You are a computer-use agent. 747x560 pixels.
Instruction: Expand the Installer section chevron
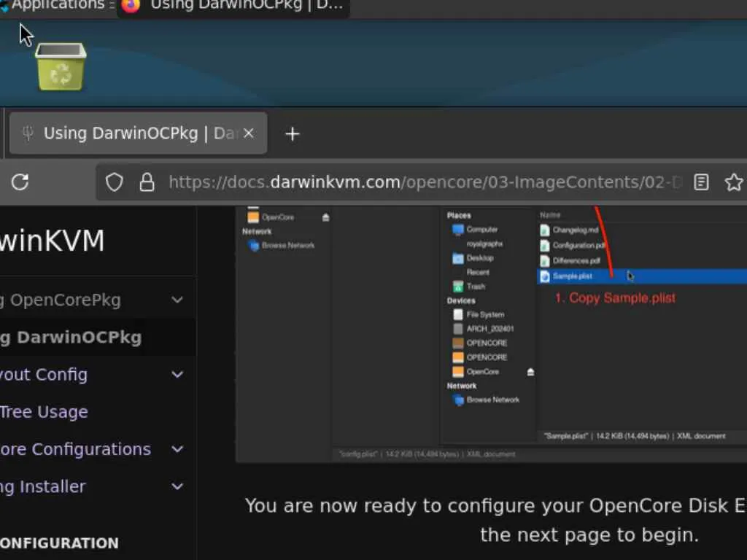click(x=177, y=486)
